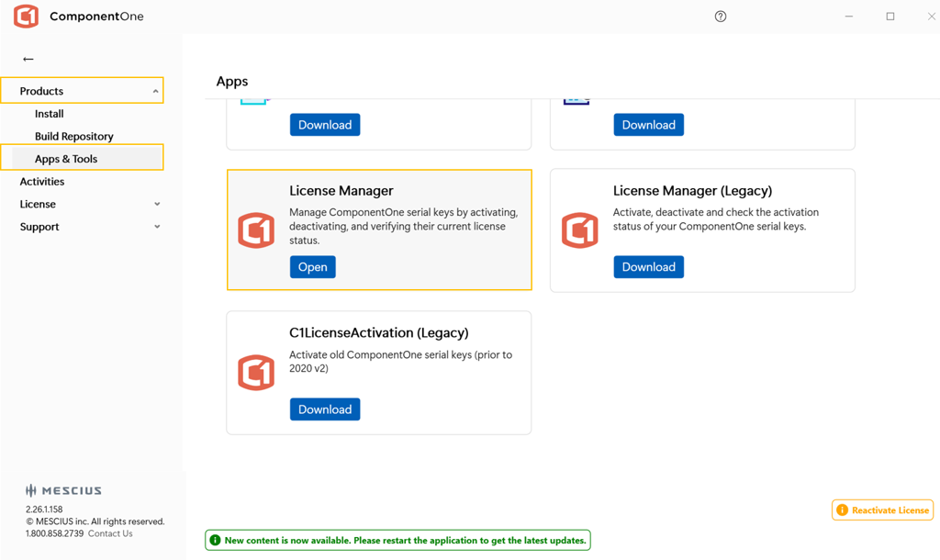Click the License Manager (Legacy) card icon
Image resolution: width=940 pixels, height=560 pixels.
(580, 230)
